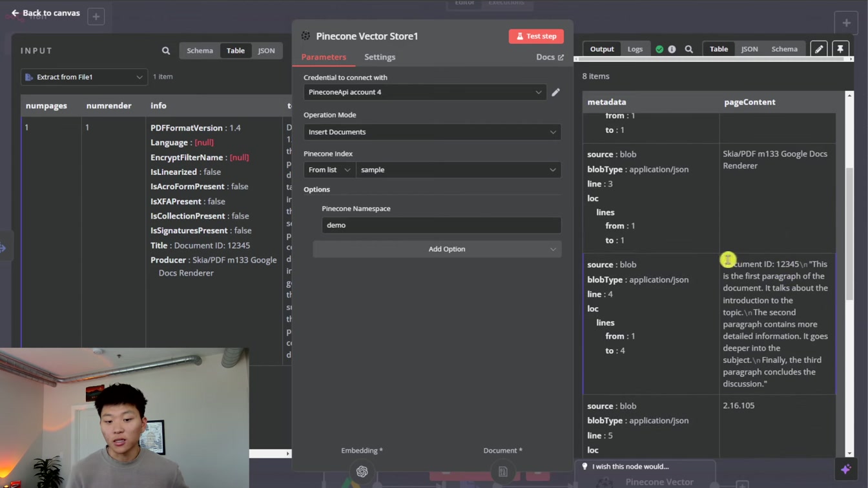This screenshot has width=868, height=488.
Task: Open the AI assistant sparkle button
Action: click(x=846, y=469)
